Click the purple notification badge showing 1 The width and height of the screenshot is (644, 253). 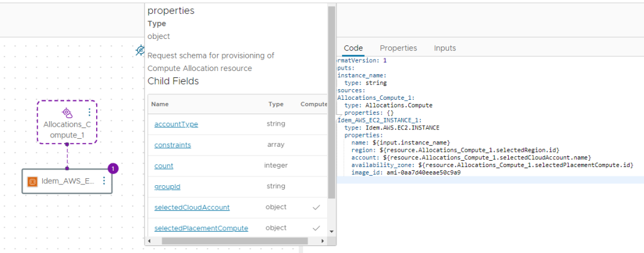coord(113,168)
